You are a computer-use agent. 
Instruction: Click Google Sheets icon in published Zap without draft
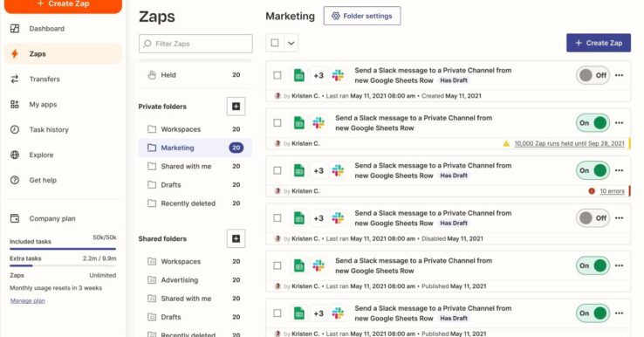tap(299, 265)
